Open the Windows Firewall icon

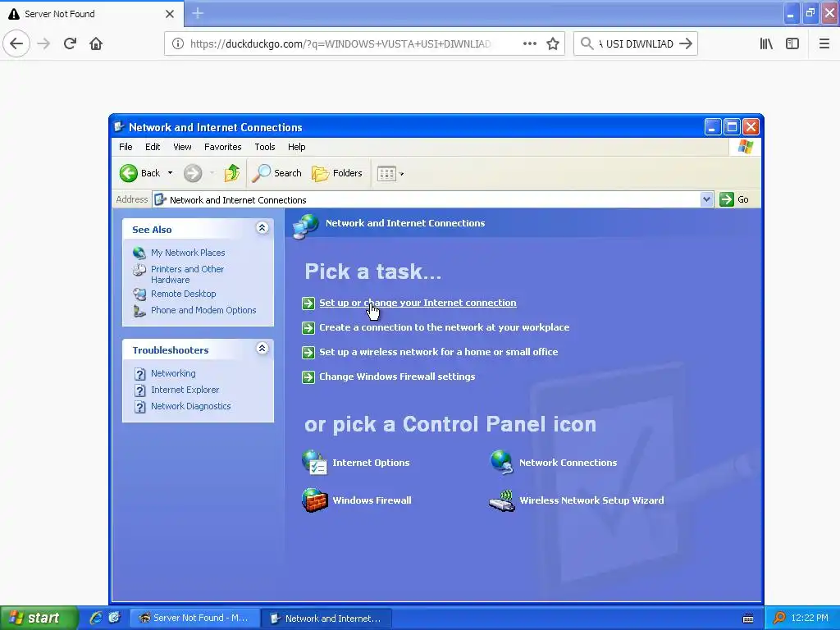(357, 500)
